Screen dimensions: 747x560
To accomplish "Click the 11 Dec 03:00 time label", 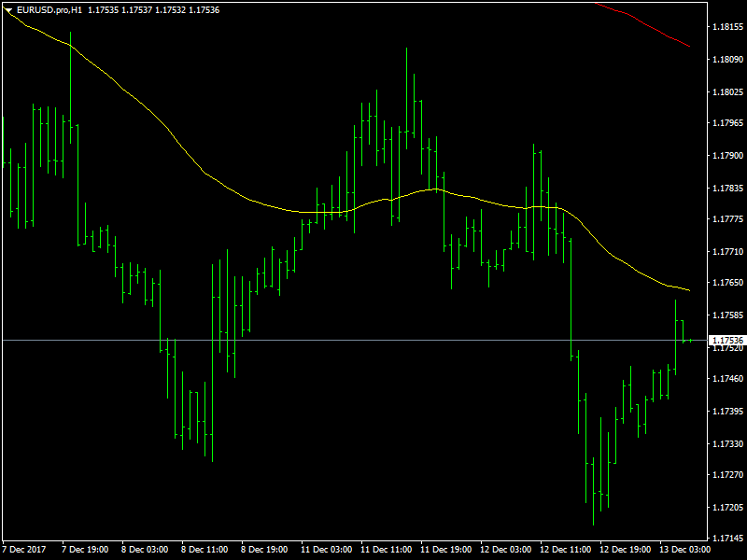I will pos(326,550).
